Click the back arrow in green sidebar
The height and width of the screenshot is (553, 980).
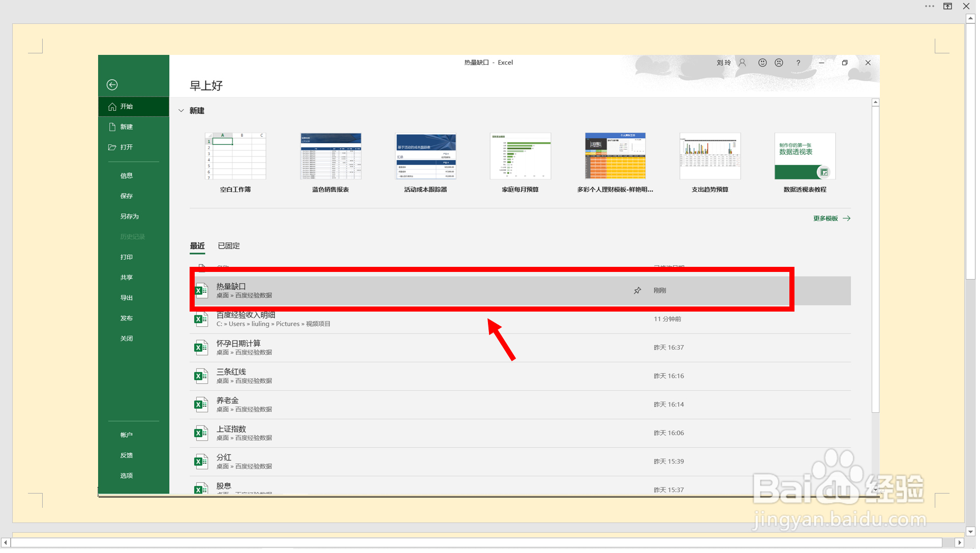(112, 85)
